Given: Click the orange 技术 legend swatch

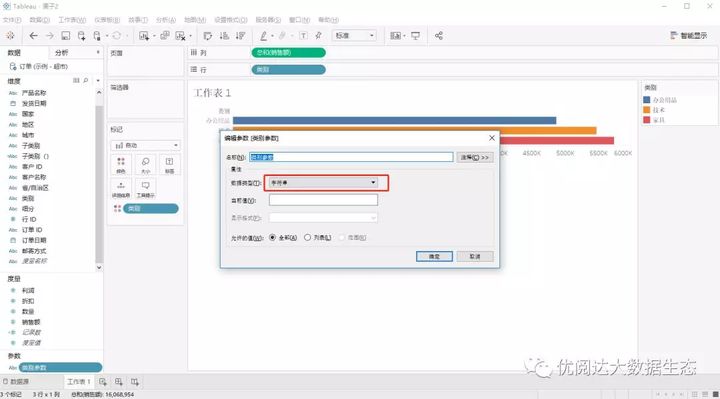Looking at the screenshot, I should 647,110.
